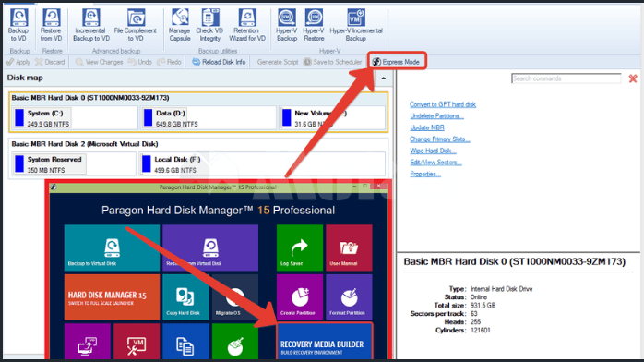Click the Status value Online
The height and width of the screenshot is (362, 644).
pos(479,297)
